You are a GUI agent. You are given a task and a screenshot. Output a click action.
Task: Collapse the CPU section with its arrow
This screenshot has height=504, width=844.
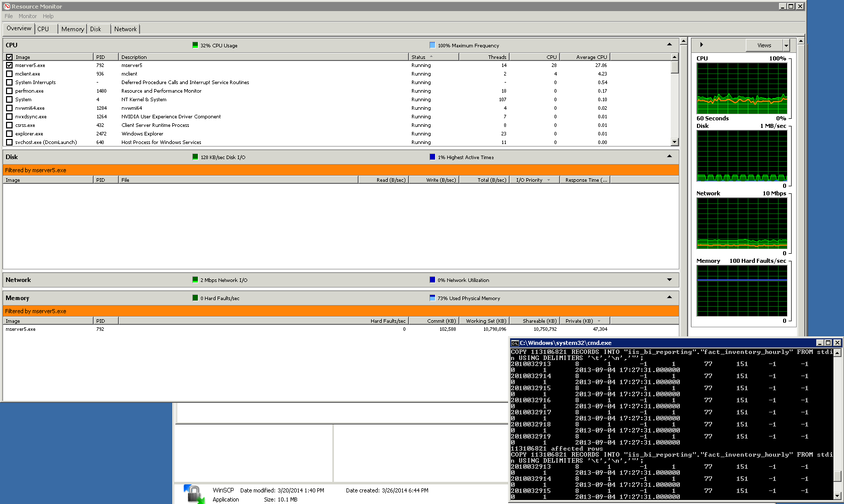pos(669,44)
